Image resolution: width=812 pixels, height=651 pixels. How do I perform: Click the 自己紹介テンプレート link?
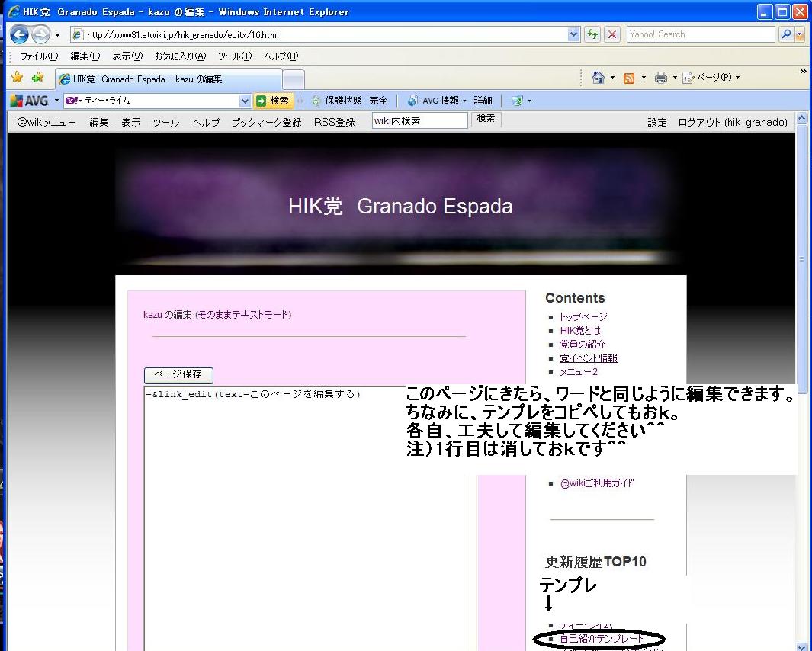tap(602, 638)
